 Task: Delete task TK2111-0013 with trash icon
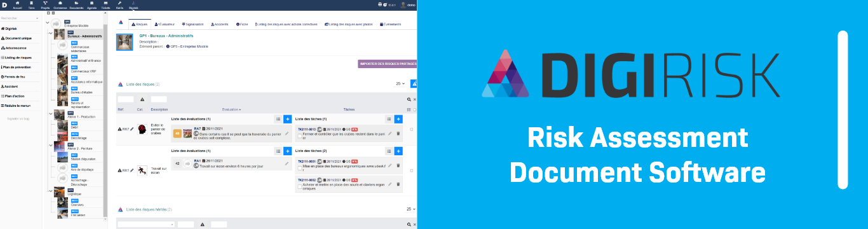click(x=398, y=133)
